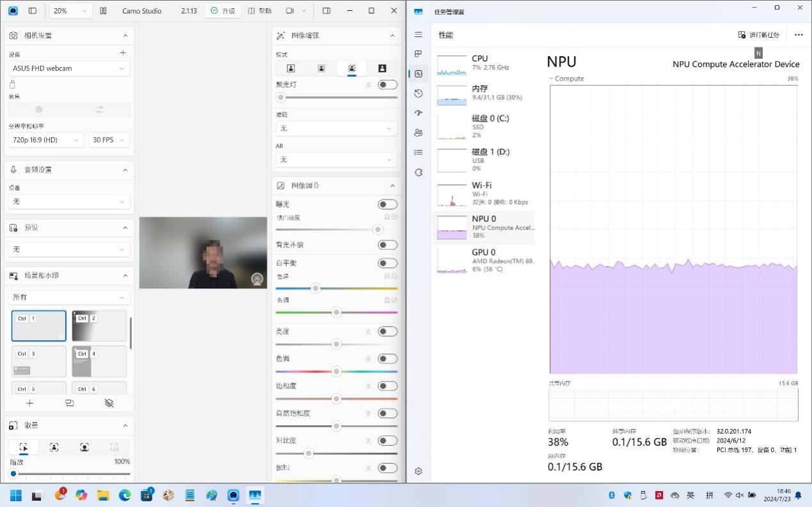Open the audio device dropdown
Image resolution: width=812 pixels, height=507 pixels.
click(69, 201)
